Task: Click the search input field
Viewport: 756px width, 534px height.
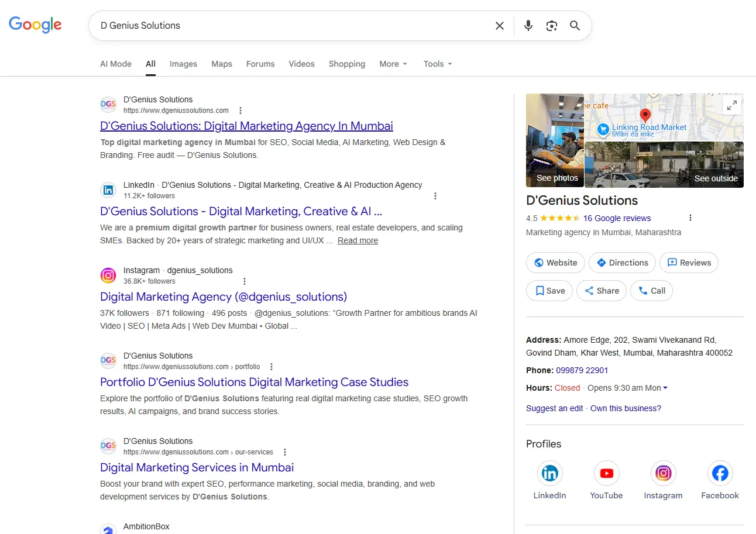Action: 293,26
